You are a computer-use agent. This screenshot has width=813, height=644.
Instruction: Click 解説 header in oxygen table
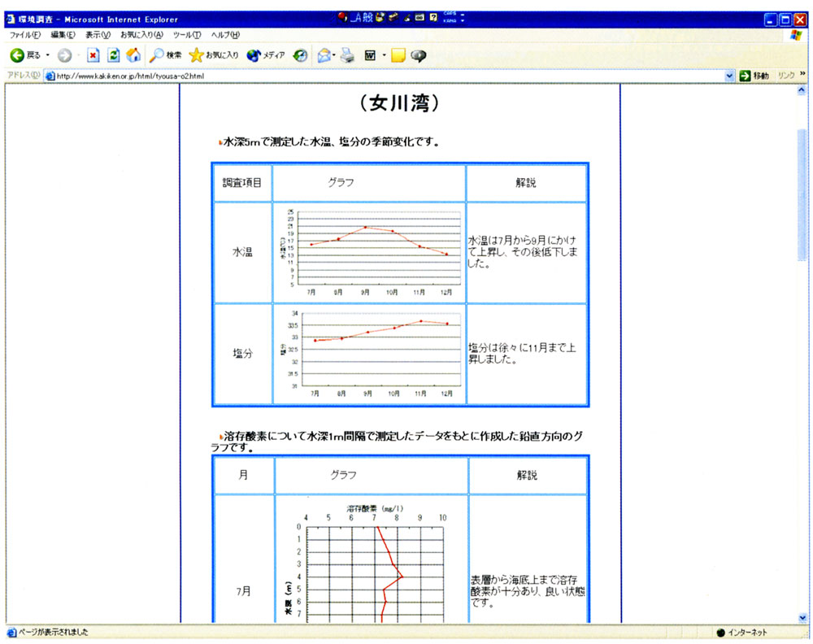click(x=528, y=475)
